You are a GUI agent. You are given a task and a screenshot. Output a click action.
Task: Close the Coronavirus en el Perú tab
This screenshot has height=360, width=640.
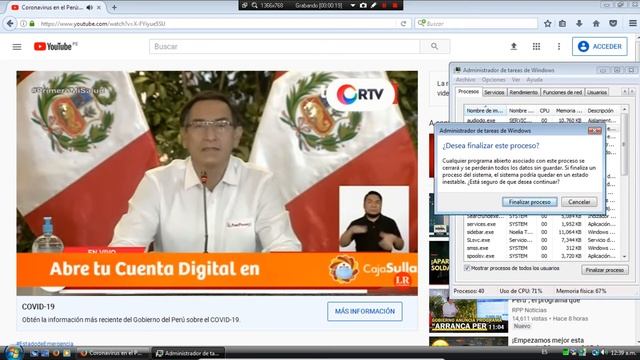pyautogui.click(x=99, y=7)
